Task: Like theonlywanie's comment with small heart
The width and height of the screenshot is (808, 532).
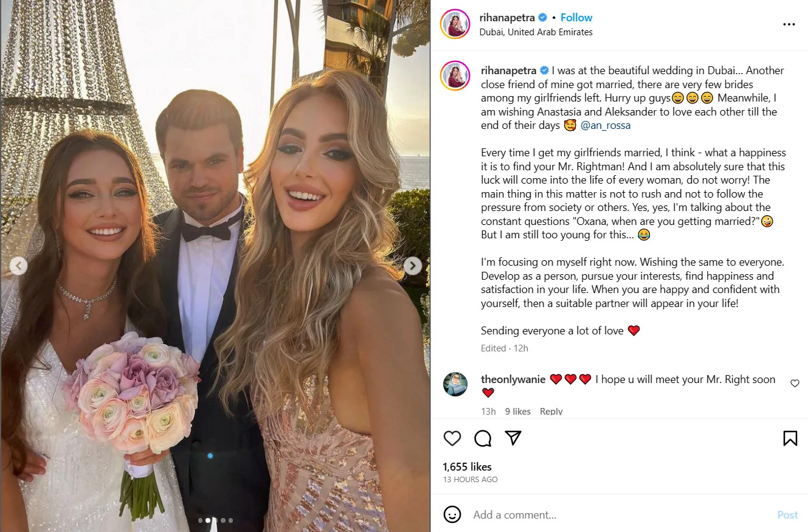Action: pyautogui.click(x=795, y=384)
